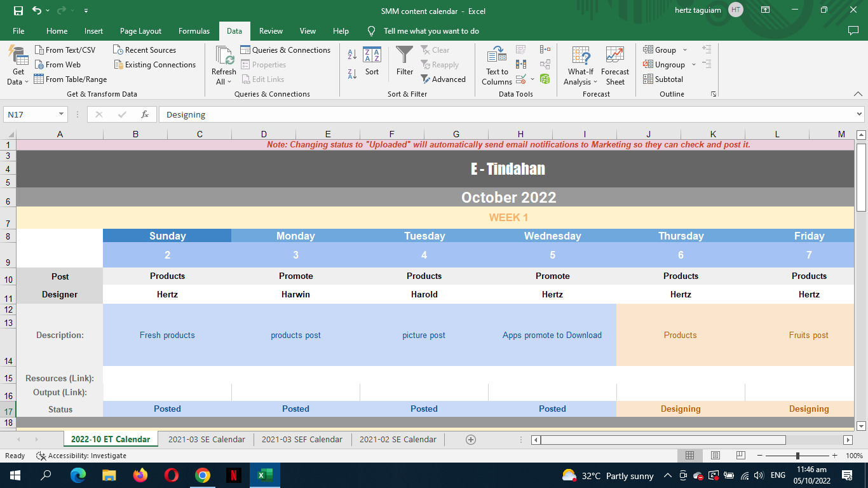Click the Advanced filter option

(444, 79)
